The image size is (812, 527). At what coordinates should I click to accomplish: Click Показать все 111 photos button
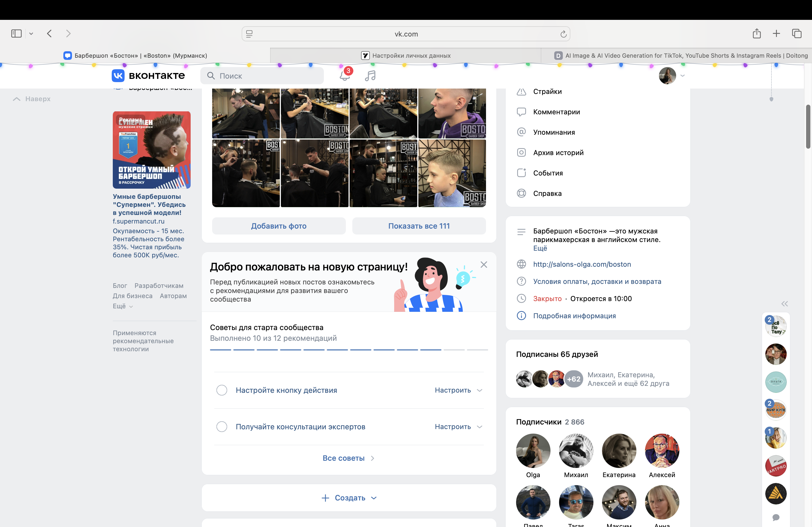(x=419, y=226)
